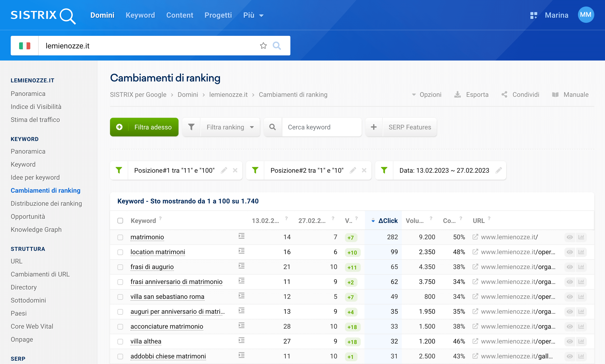
Task: Open external URL icon in villa san sebastiano roma row
Action: coord(475,296)
